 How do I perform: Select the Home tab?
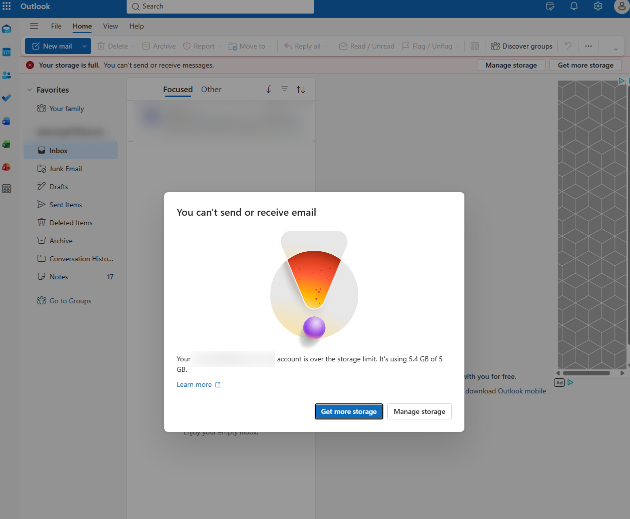tap(82, 26)
